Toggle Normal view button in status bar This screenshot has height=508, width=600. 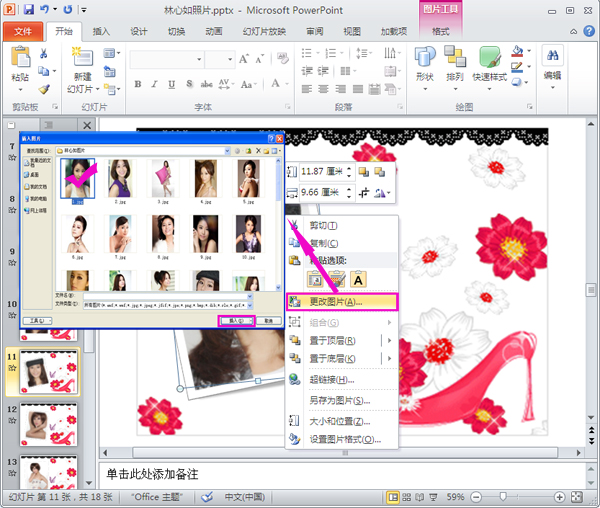tap(393, 497)
